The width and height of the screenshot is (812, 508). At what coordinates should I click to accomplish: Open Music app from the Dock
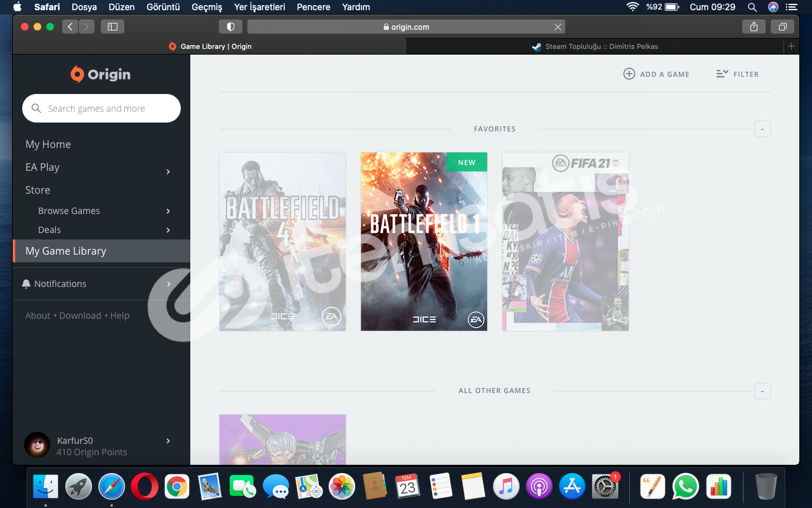pyautogui.click(x=506, y=487)
